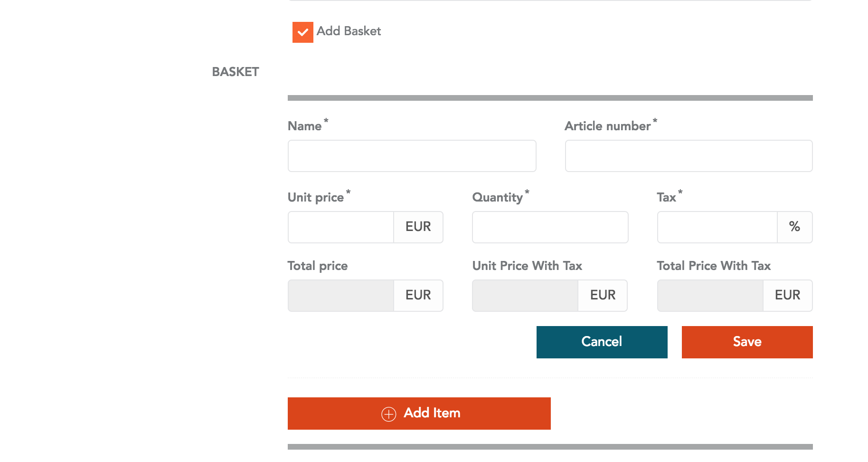Screen dimensions: 868x462
Task: Click the EUR suffix beside Unit price
Action: (x=418, y=227)
